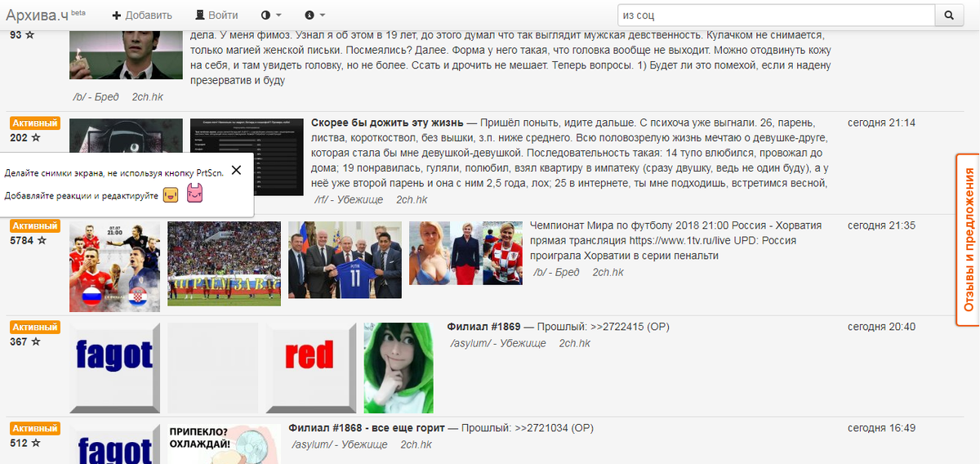
Task: Focus the search field containing 'из соц'
Action: (776, 15)
